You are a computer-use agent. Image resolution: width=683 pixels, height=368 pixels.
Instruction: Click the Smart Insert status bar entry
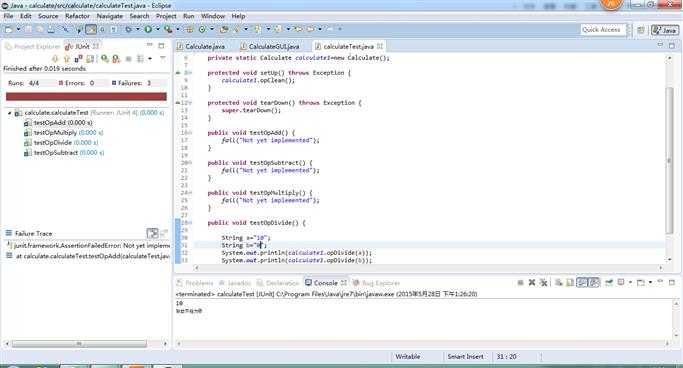(x=465, y=357)
